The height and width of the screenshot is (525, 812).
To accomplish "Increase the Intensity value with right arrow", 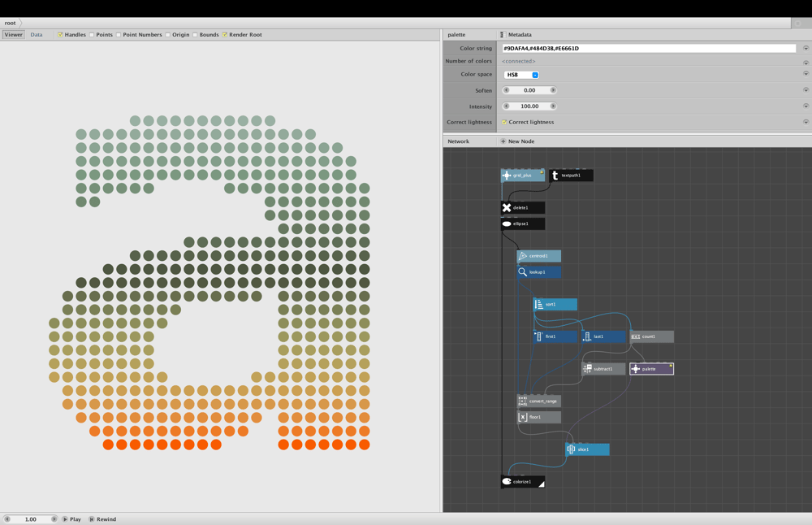I will pyautogui.click(x=553, y=106).
